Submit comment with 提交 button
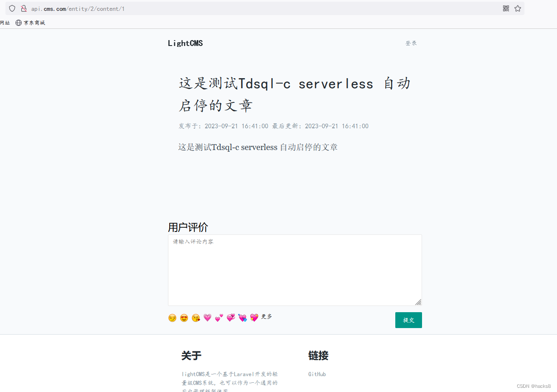Image resolution: width=557 pixels, height=392 pixels. (x=409, y=320)
